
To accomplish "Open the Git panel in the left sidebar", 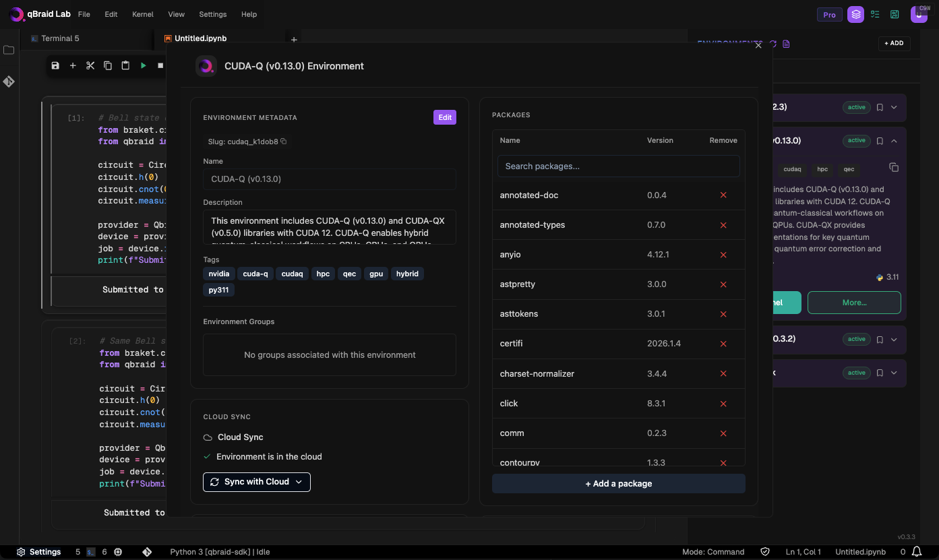I will click(9, 82).
